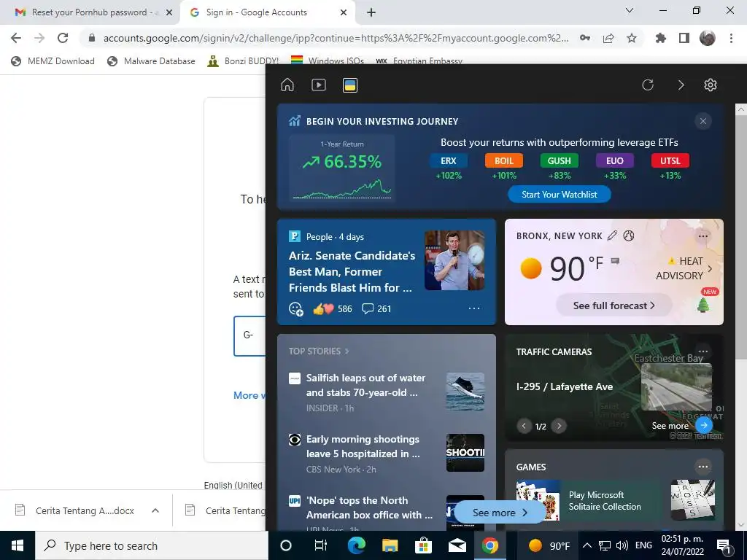Click the Chrome address bar URL
This screenshot has height=560, width=747.
pos(336,38)
